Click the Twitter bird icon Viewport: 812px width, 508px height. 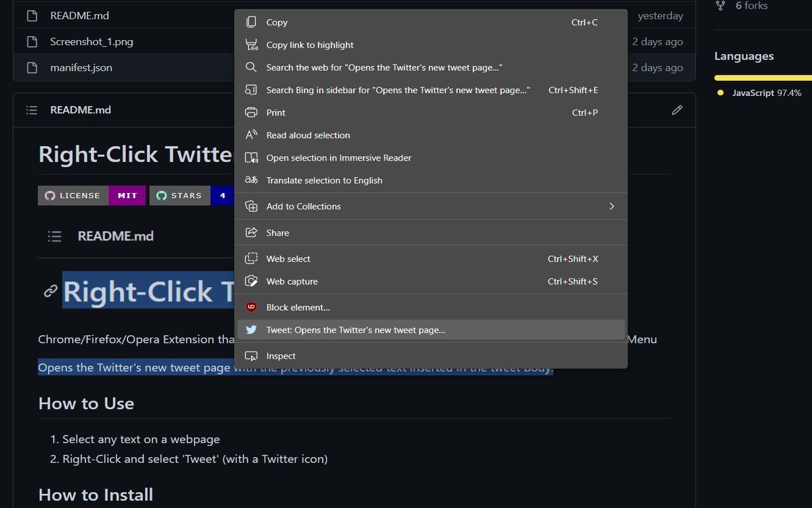[x=251, y=330]
